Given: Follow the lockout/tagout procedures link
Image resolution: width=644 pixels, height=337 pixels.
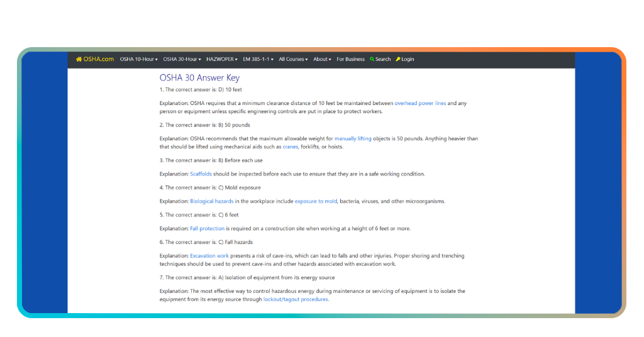Looking at the screenshot, I should (x=296, y=299).
